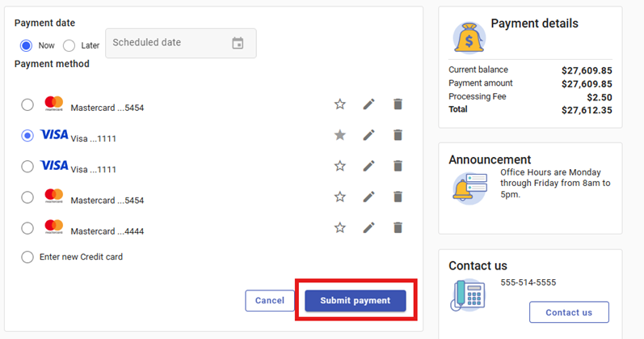644x339 pixels.
Task: Edit the Mastercard ...4444 card
Action: tap(368, 228)
